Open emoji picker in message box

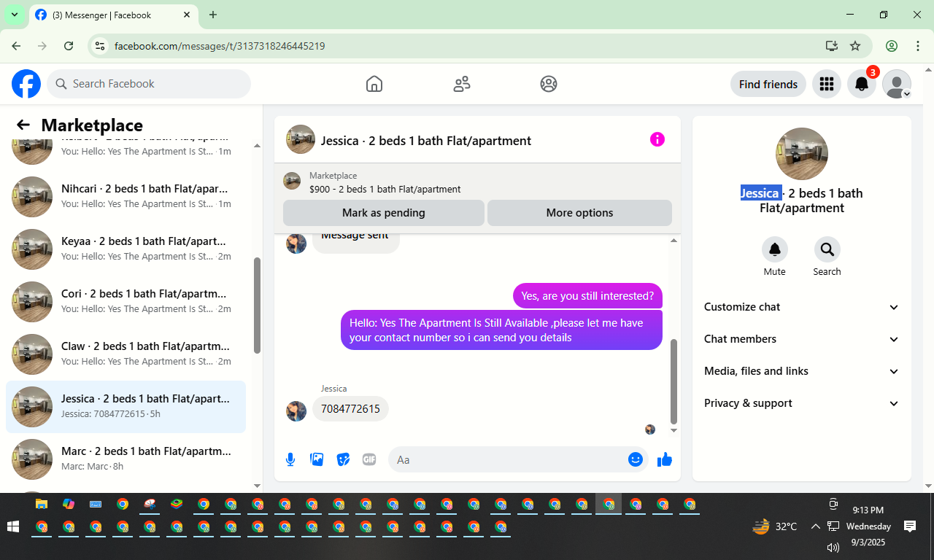coord(636,459)
